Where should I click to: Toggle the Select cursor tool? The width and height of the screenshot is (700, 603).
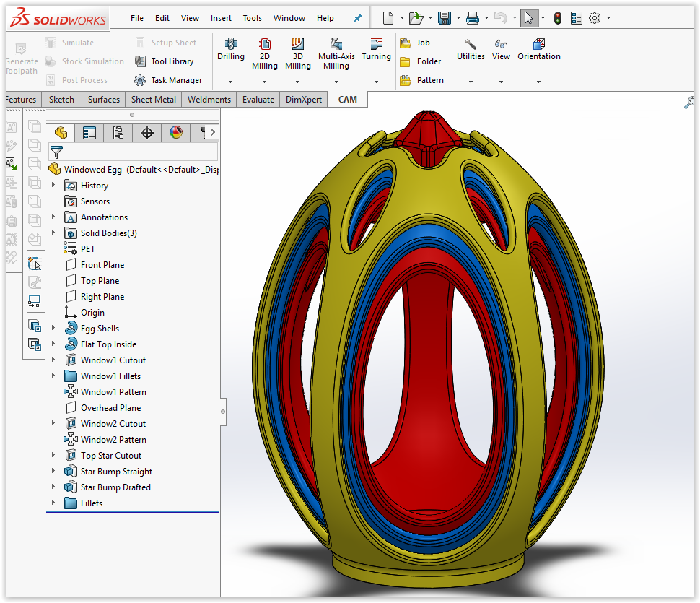(x=529, y=18)
